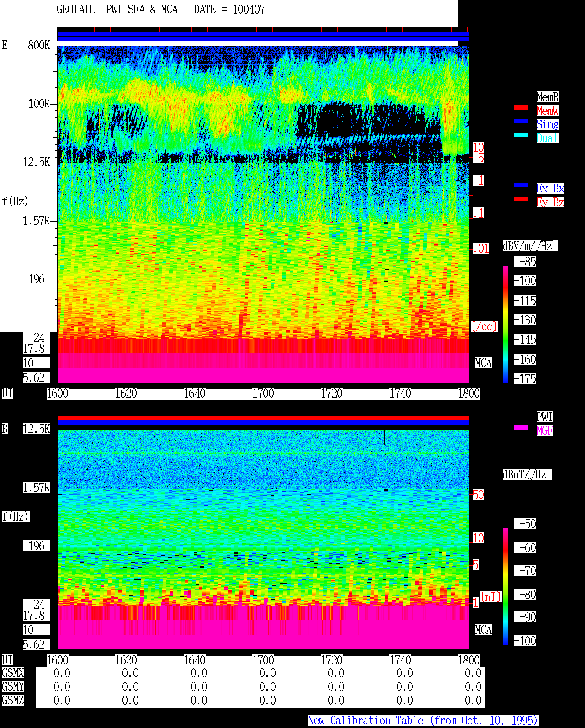The width and height of the screenshot is (585, 728).
Task: Click the red MemW legend swatch
Action: click(521, 107)
